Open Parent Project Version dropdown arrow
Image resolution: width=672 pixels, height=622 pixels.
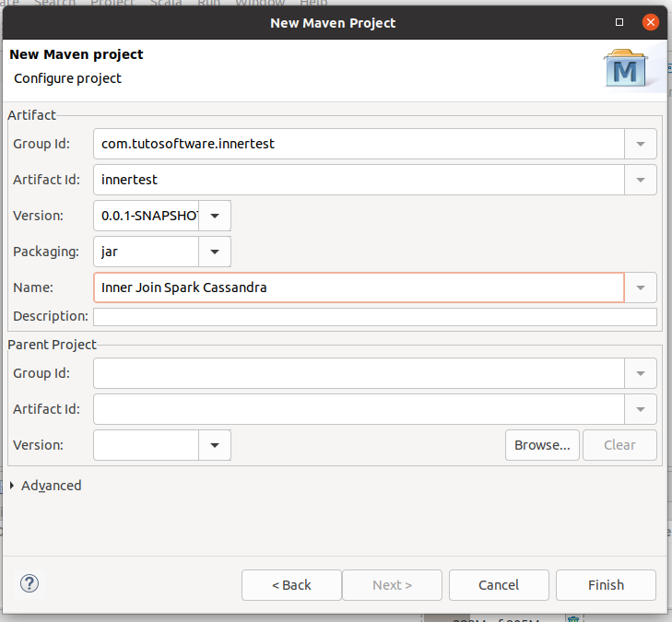[215, 445]
